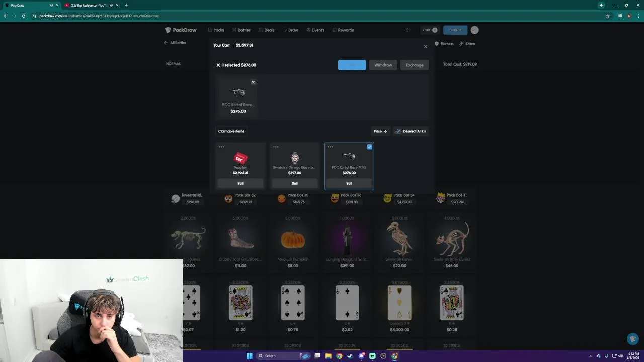This screenshot has width=644, height=362.
Task: Open the Deals nav item
Action: pos(267,30)
